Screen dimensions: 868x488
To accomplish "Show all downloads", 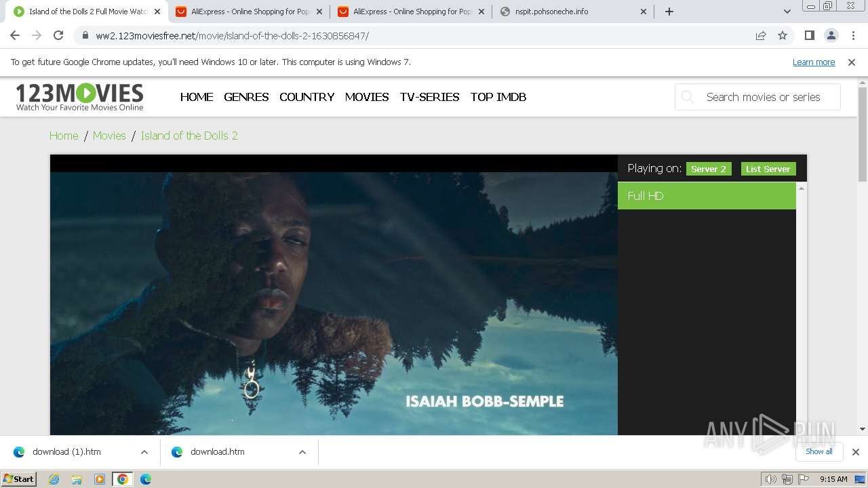I will pos(819,451).
